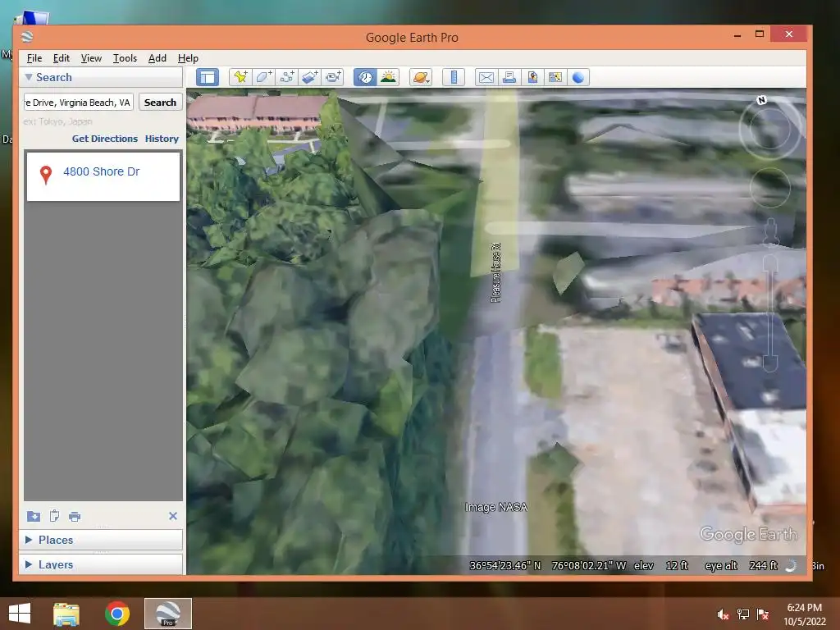This screenshot has width=840, height=630.
Task: Click the eye alt 244 ft readout
Action: (741, 566)
